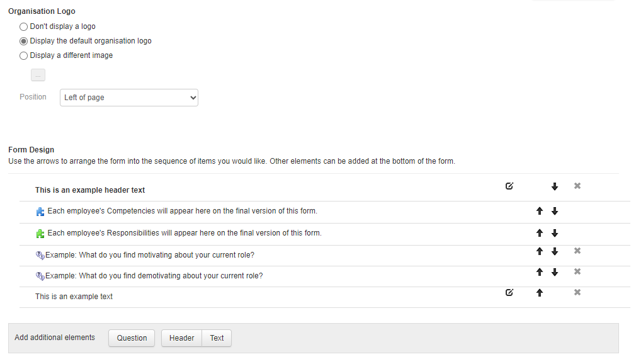Choose 'Display a different image' option
This screenshot has width=636, height=364.
click(x=23, y=56)
